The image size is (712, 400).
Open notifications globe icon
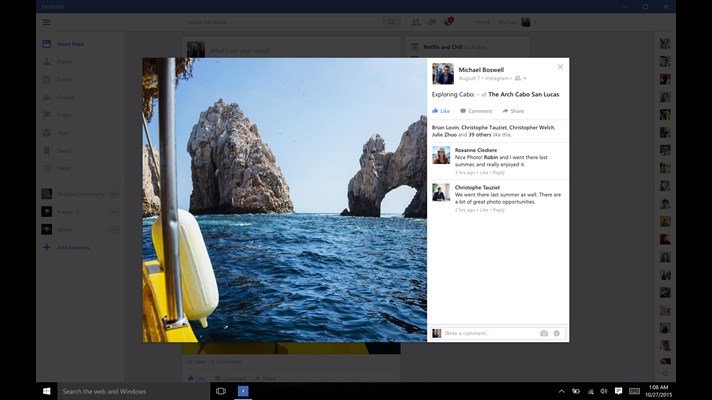pyautogui.click(x=448, y=22)
